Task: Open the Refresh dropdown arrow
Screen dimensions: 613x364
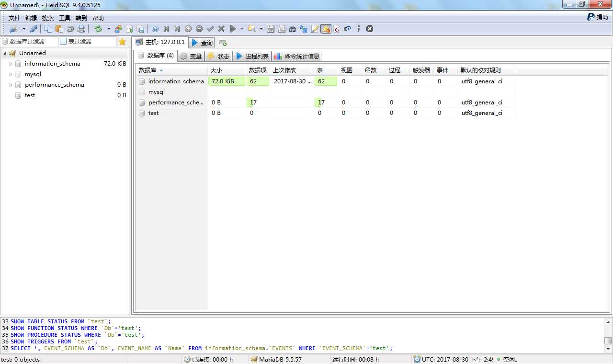Action: (109, 29)
